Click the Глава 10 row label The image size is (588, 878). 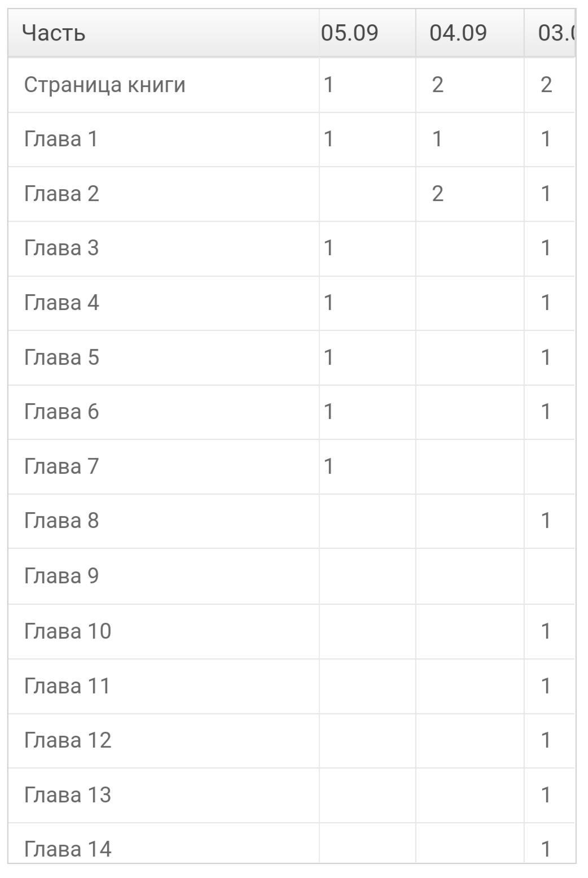coord(68,631)
